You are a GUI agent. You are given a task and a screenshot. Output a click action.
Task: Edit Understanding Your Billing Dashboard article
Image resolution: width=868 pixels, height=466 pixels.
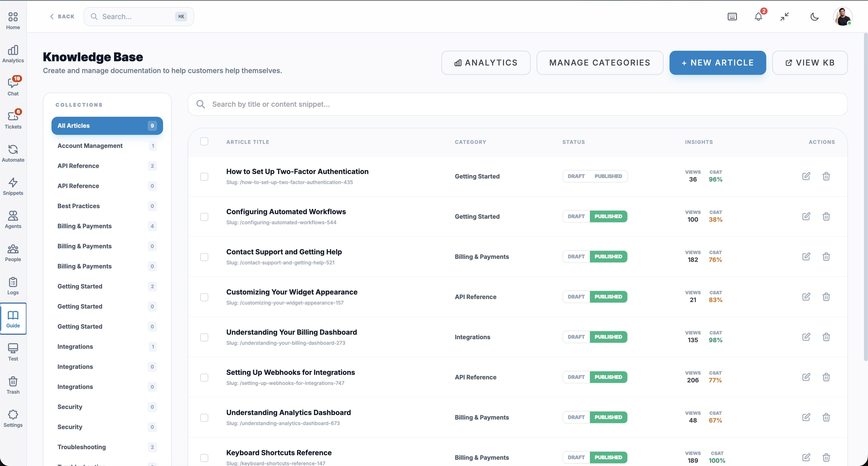pyautogui.click(x=806, y=337)
